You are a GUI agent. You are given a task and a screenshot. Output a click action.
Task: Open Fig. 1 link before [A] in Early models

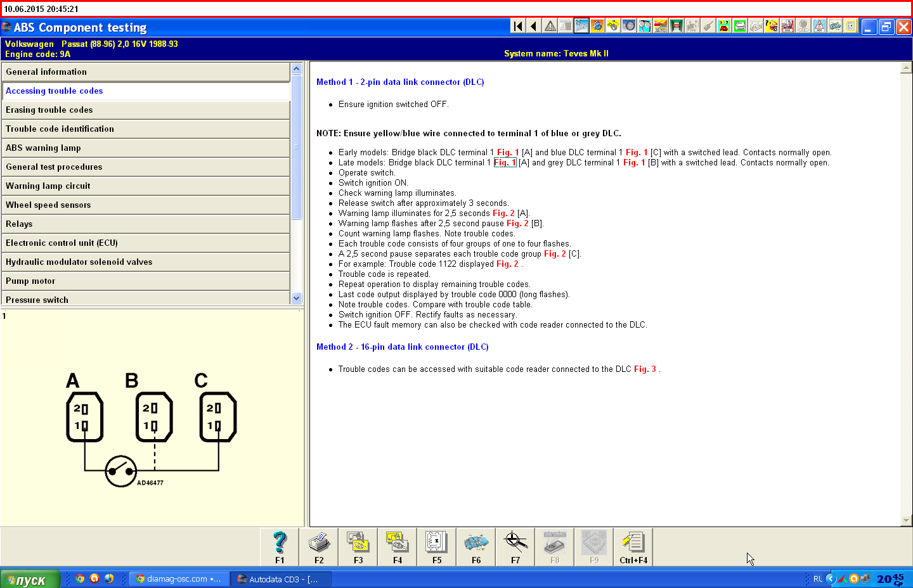point(508,152)
